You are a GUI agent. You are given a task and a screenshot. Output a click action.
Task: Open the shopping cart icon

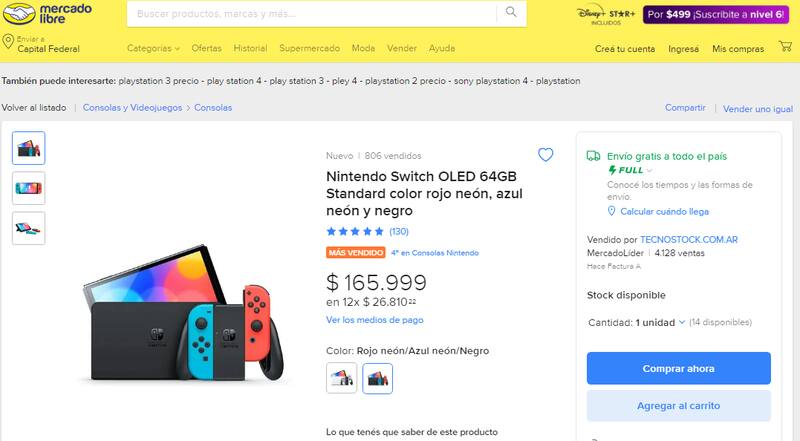pos(786,47)
